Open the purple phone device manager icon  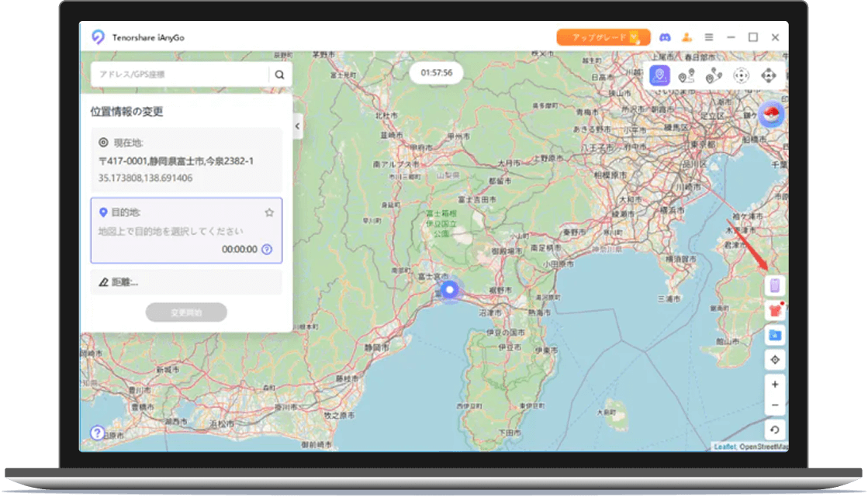pos(774,286)
